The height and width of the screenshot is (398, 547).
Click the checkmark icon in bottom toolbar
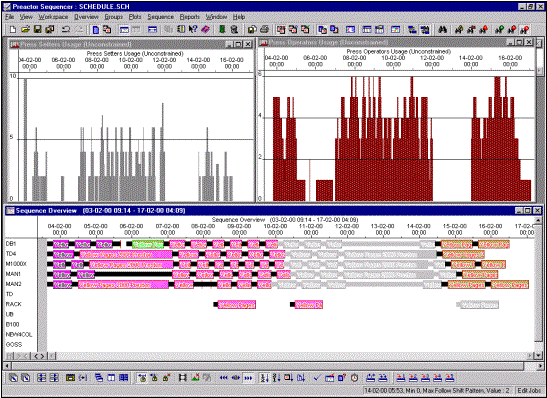[x=317, y=378]
